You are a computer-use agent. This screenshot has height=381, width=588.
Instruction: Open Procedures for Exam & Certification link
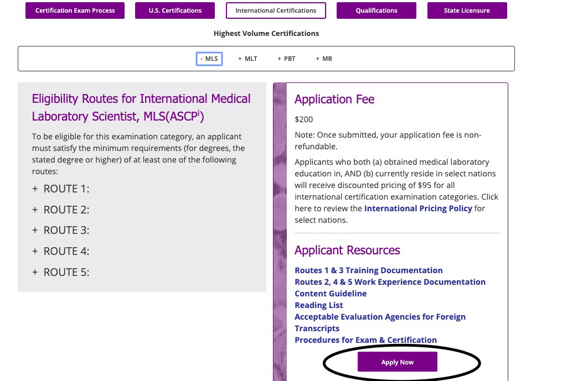365,340
